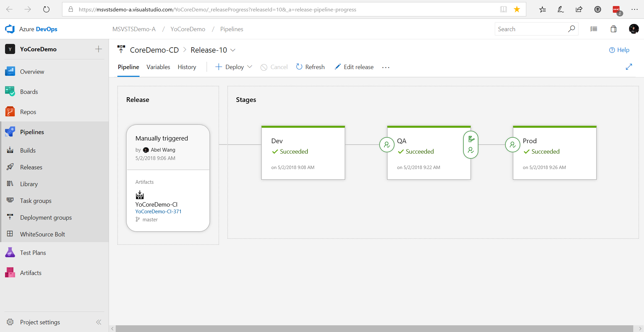Open the Dev stage card
Image resolution: width=644 pixels, height=332 pixels.
pyautogui.click(x=303, y=153)
